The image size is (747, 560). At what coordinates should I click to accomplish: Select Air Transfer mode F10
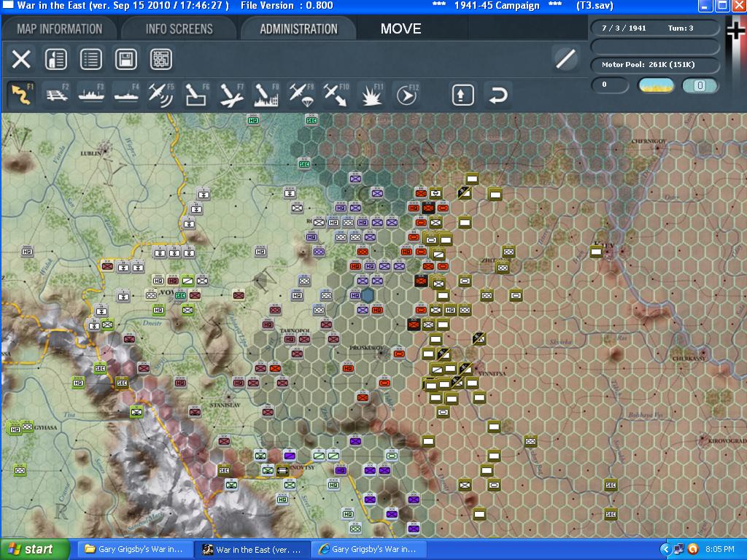[336, 94]
